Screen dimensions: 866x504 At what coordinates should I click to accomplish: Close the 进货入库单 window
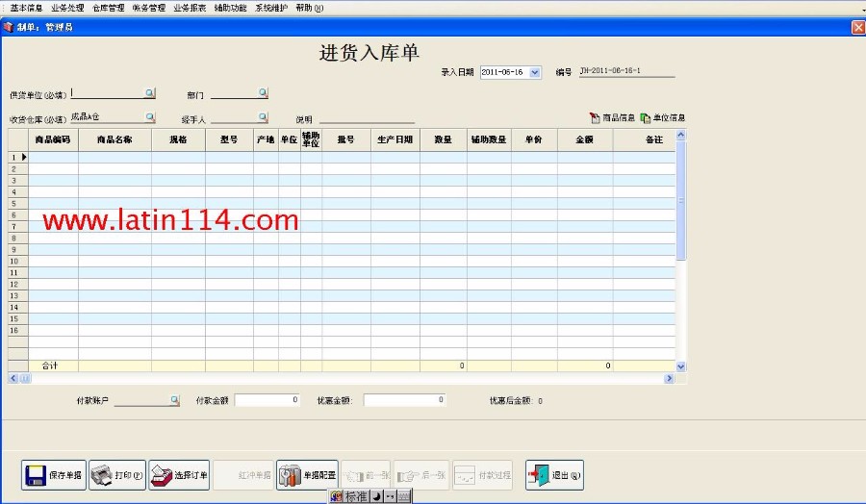tap(858, 27)
